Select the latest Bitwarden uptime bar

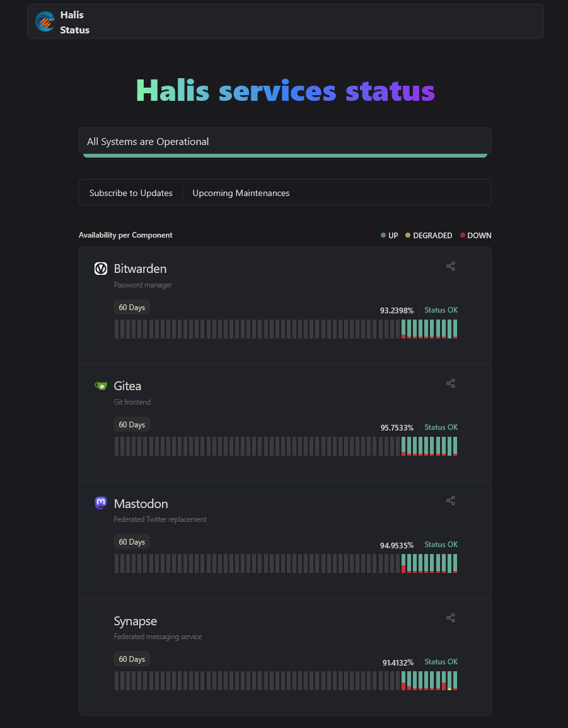[455, 329]
